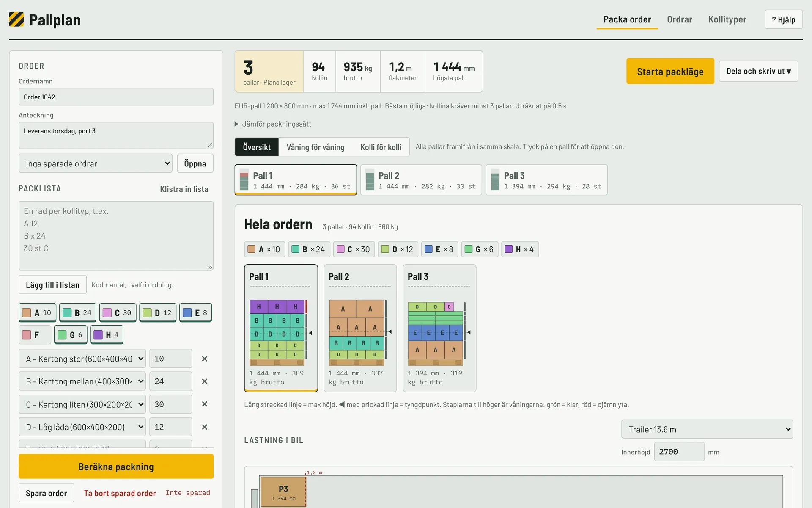Open the saved orders dropdown

(96, 163)
